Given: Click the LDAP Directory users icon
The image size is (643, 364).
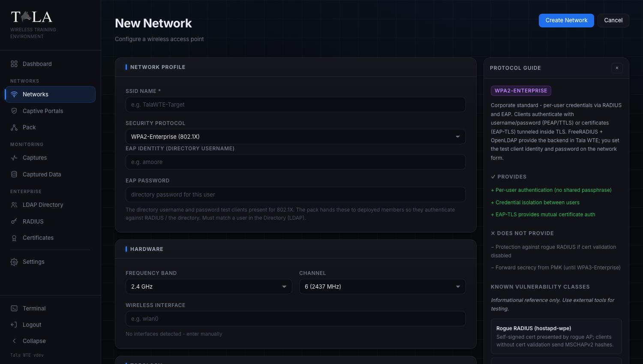Looking at the screenshot, I should [14, 205].
